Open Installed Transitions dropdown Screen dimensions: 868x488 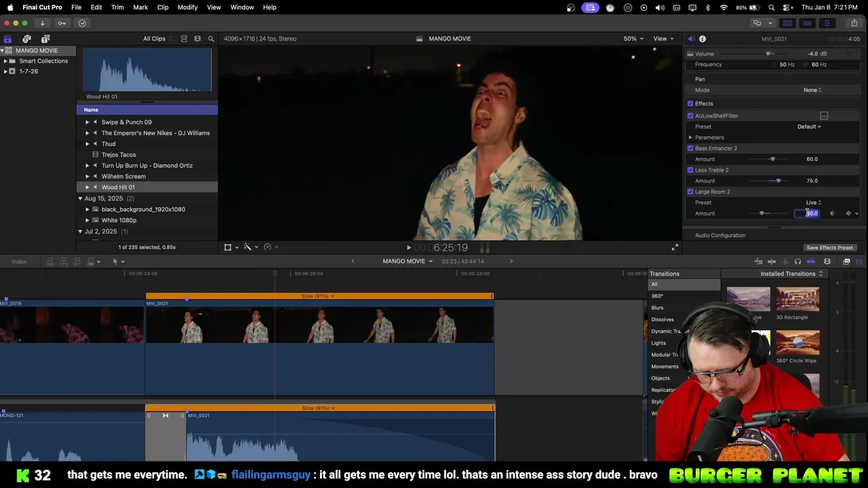(x=791, y=274)
